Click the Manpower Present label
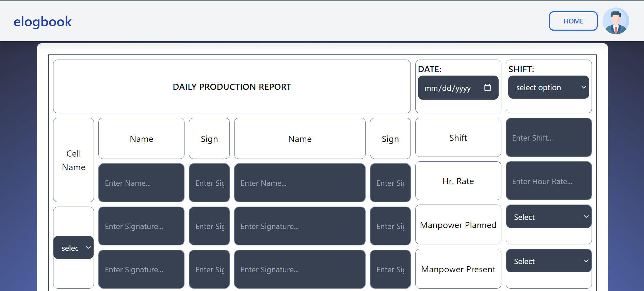 click(x=458, y=269)
